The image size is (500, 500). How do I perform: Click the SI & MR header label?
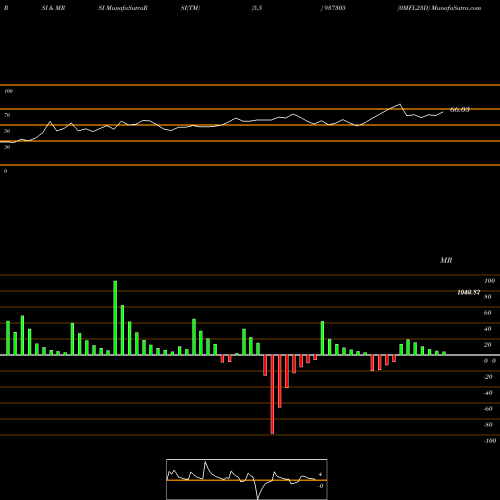pos(53,8)
